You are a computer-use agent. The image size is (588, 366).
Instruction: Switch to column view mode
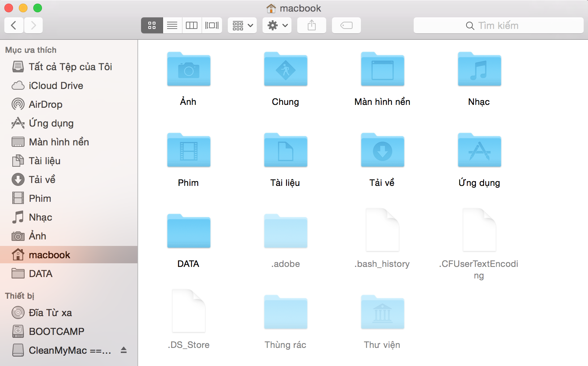(192, 25)
